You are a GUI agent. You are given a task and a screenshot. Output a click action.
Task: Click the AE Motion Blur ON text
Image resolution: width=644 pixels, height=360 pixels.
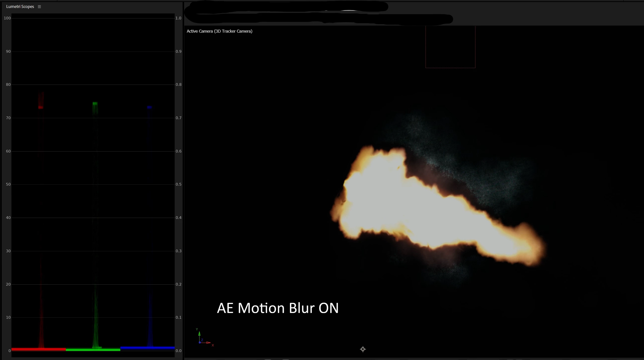(x=278, y=308)
